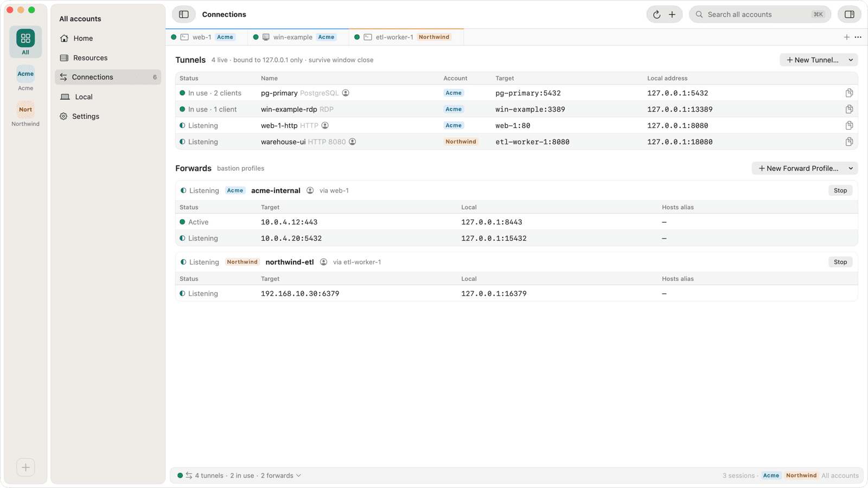The height and width of the screenshot is (488, 868).
Task: Select All accounts in status bar
Action: [840, 476]
